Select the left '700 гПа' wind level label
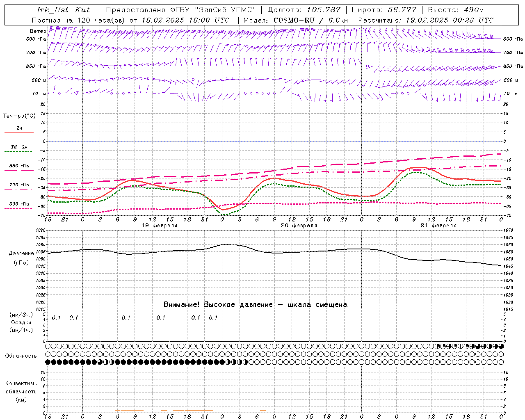Viewport: 525px width, 420px height. coord(36,52)
